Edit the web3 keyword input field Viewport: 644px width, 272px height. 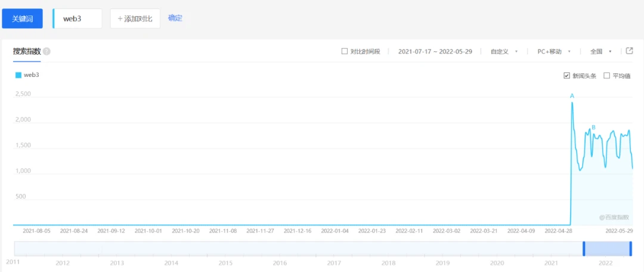click(x=78, y=19)
